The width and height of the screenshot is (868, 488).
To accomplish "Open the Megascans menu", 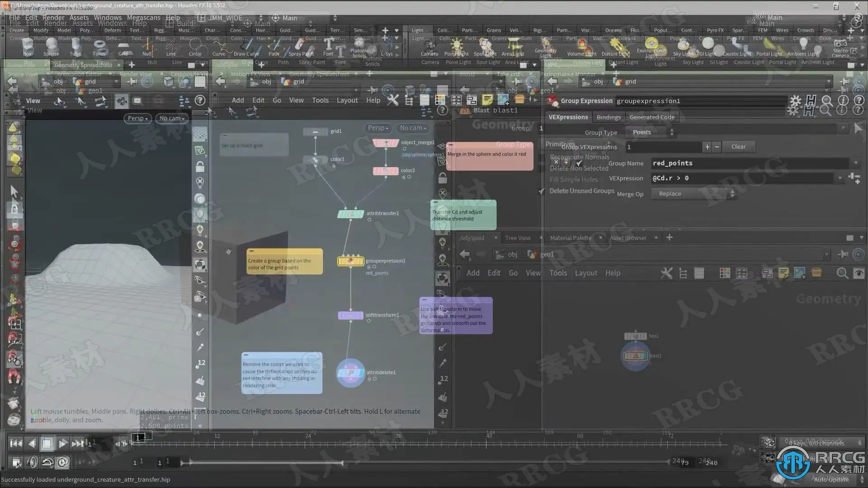I will coord(143,18).
